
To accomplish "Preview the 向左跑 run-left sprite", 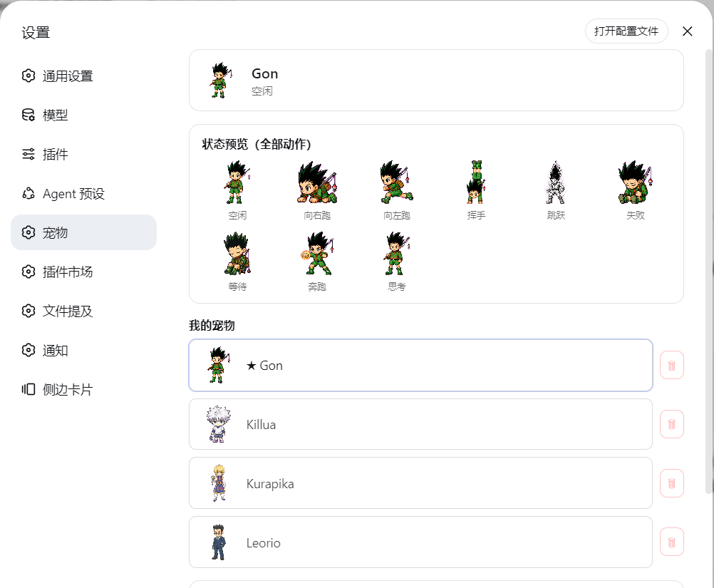I will [397, 182].
